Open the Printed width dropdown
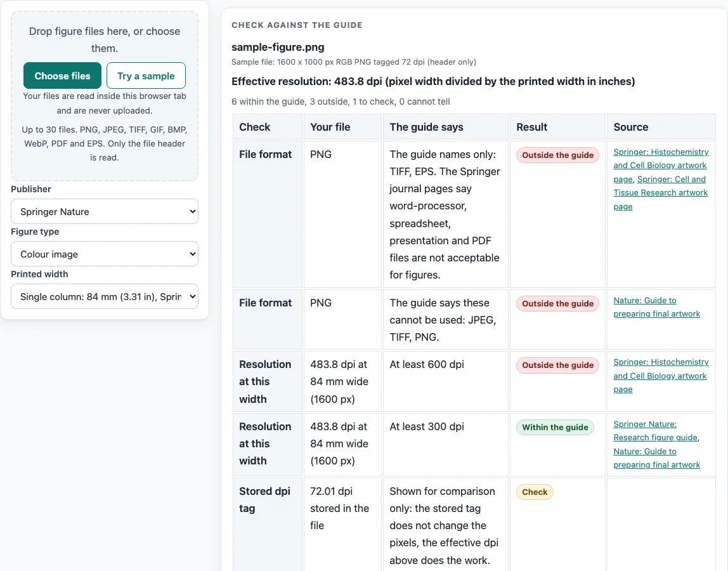728x571 pixels. pos(105,296)
